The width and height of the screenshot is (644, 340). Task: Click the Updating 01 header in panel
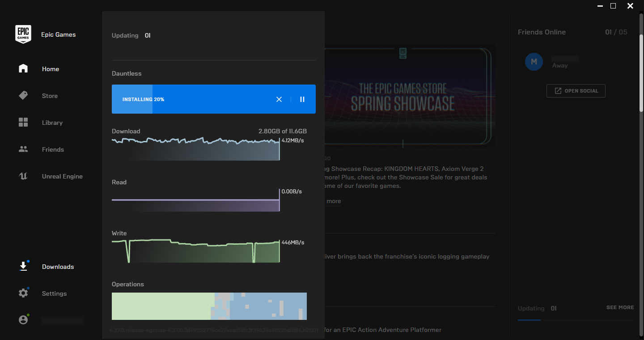(131, 35)
